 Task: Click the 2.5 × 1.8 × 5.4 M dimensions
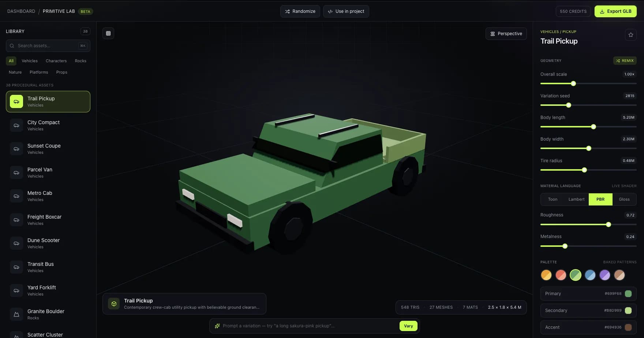pos(505,307)
